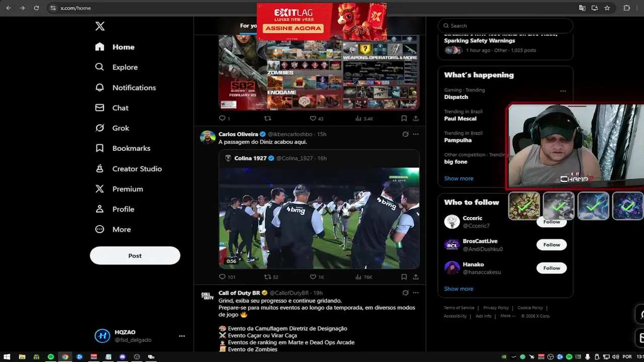Go back in the browser
This screenshot has width=644, height=362.
tap(9, 8)
